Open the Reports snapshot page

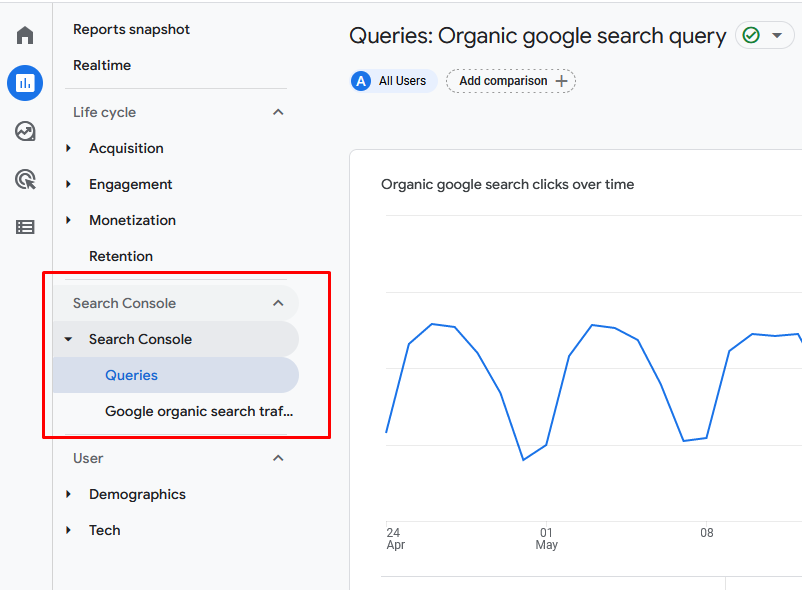tap(131, 30)
